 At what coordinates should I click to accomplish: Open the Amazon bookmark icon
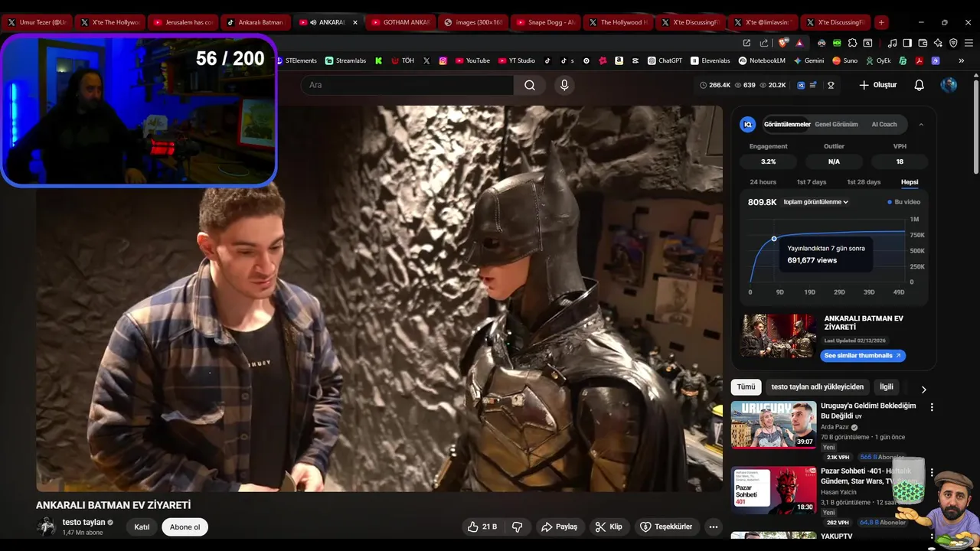click(x=619, y=60)
